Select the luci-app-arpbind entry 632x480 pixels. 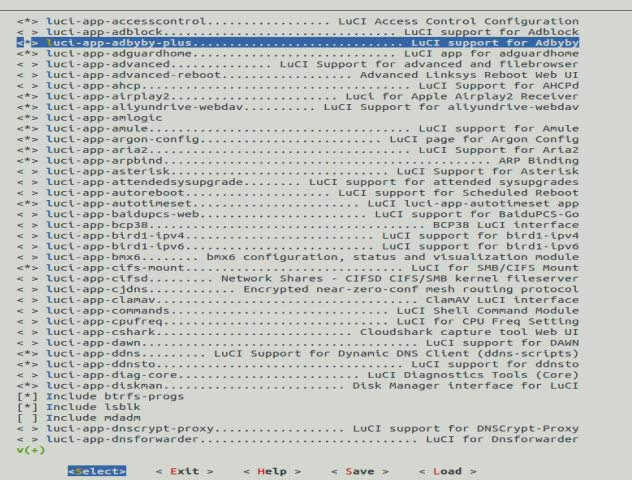pyautogui.click(x=298, y=160)
